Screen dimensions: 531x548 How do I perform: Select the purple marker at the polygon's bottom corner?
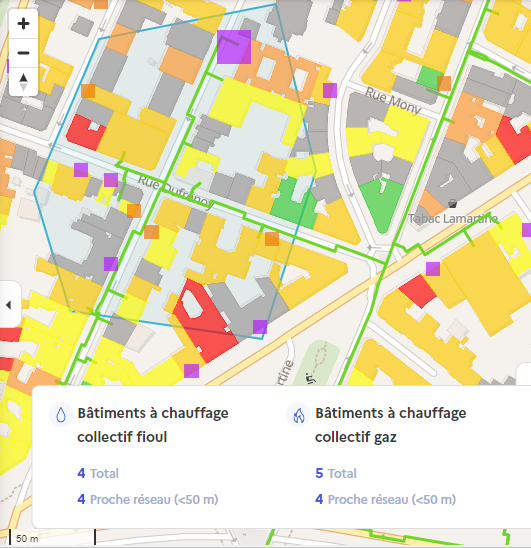coord(260,327)
